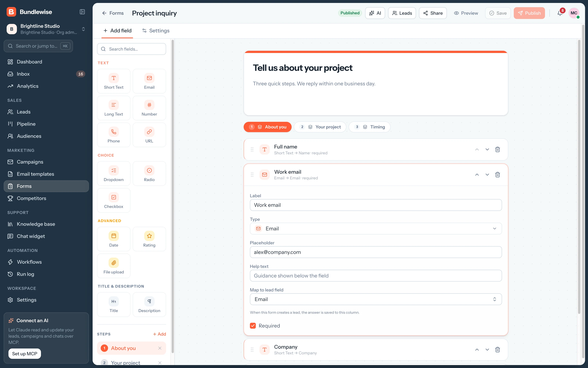Open the Map to lead field select

[x=376, y=299]
